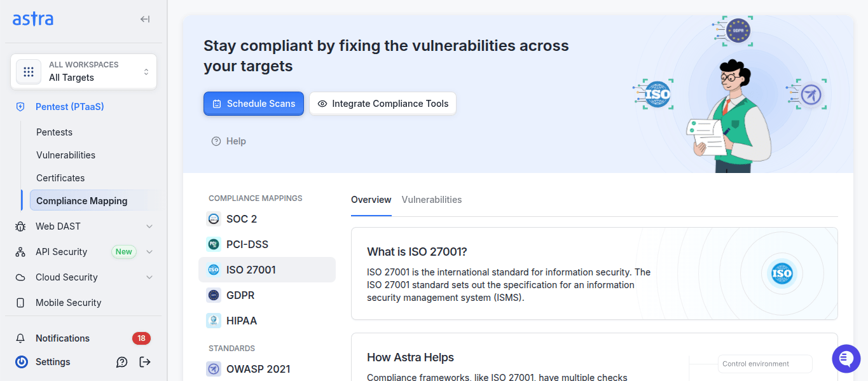Click the GDPR badge icon
This screenshot has height=381, width=868.
click(x=214, y=295)
